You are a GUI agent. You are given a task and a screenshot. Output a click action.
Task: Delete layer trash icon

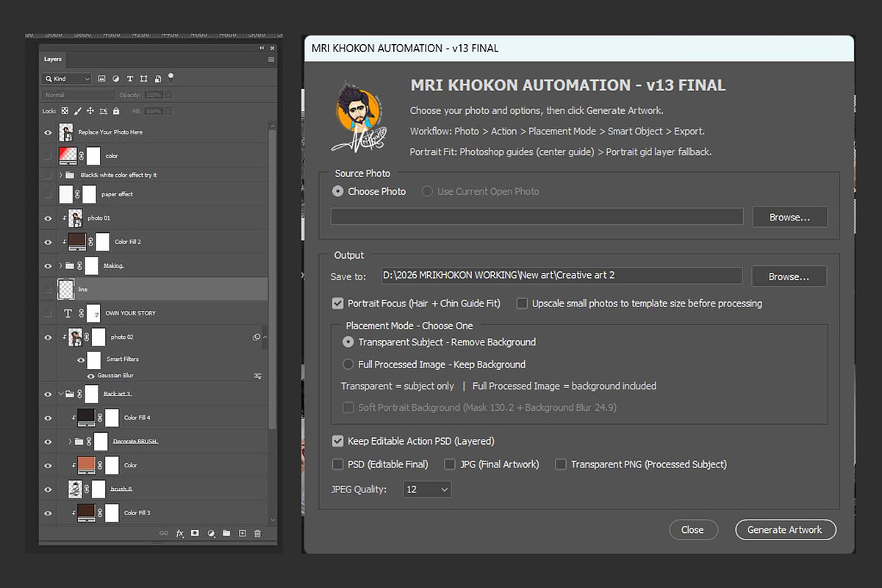coord(257,534)
